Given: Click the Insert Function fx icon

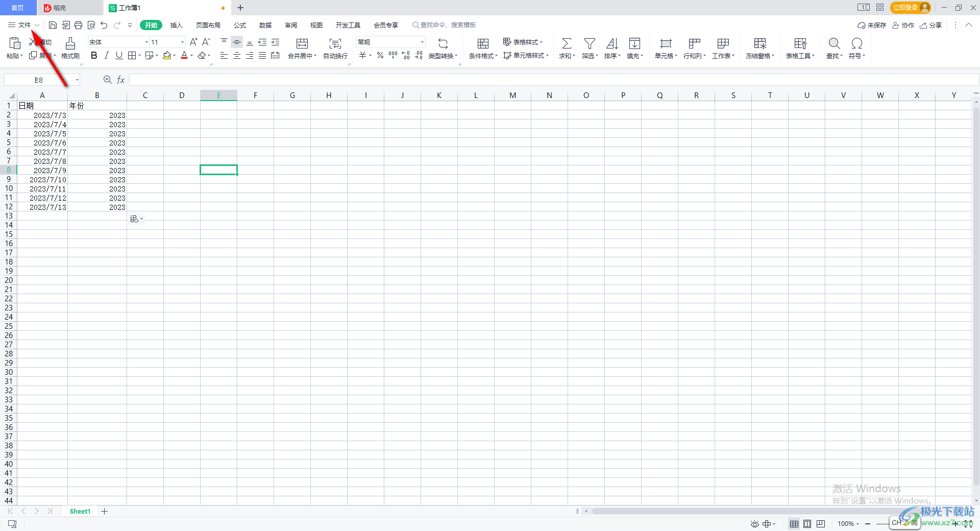Looking at the screenshot, I should (x=121, y=80).
